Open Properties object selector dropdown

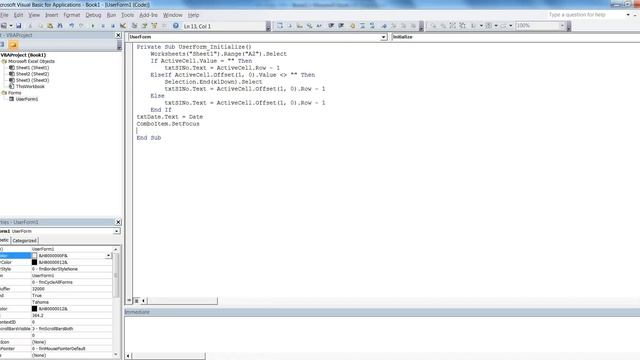click(117, 231)
